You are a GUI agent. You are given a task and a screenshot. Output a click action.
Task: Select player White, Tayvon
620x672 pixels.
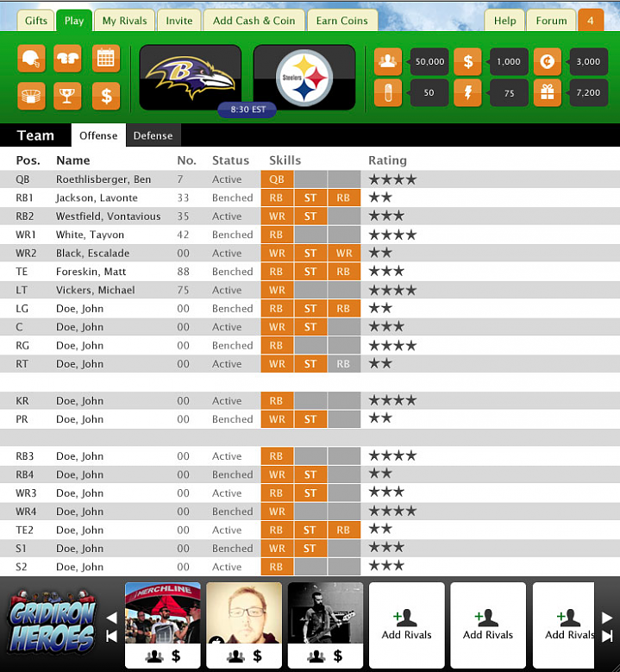click(x=90, y=235)
